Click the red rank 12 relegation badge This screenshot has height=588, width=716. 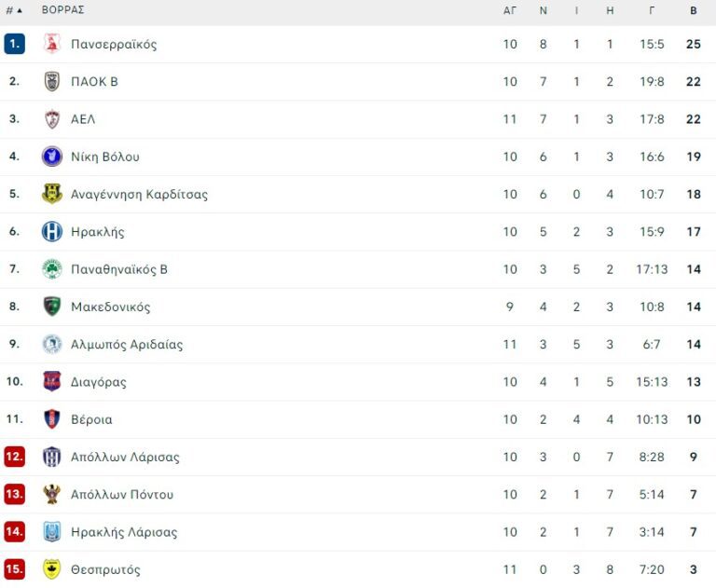click(x=14, y=457)
